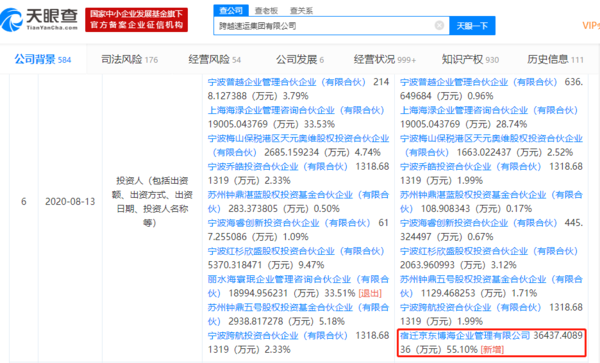Open the 司法风险 176 section tab

click(129, 59)
